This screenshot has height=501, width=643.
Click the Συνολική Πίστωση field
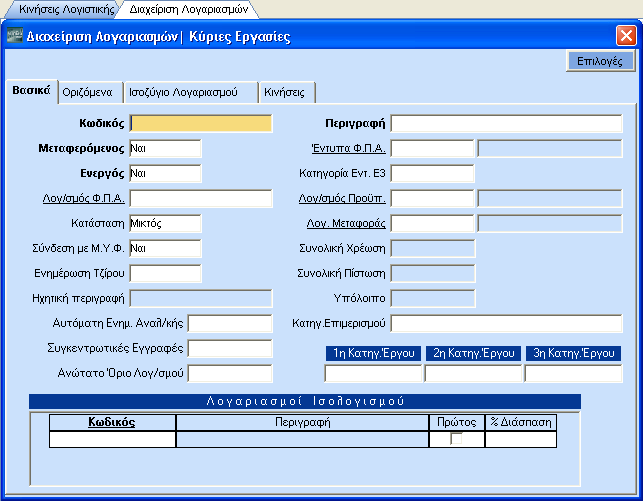coord(433,273)
